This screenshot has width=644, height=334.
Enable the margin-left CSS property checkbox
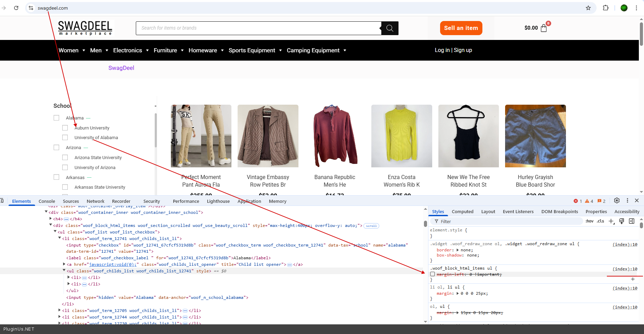click(433, 274)
